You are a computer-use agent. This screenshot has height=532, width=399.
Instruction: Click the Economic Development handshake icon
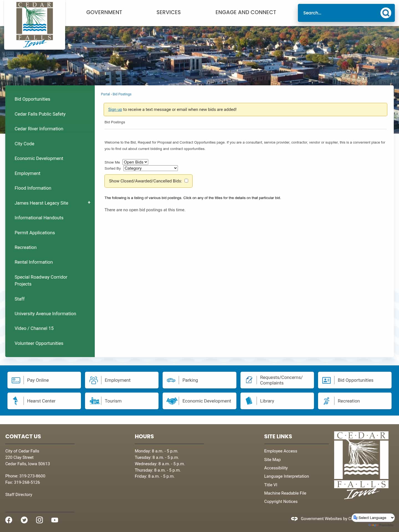[x=172, y=401]
